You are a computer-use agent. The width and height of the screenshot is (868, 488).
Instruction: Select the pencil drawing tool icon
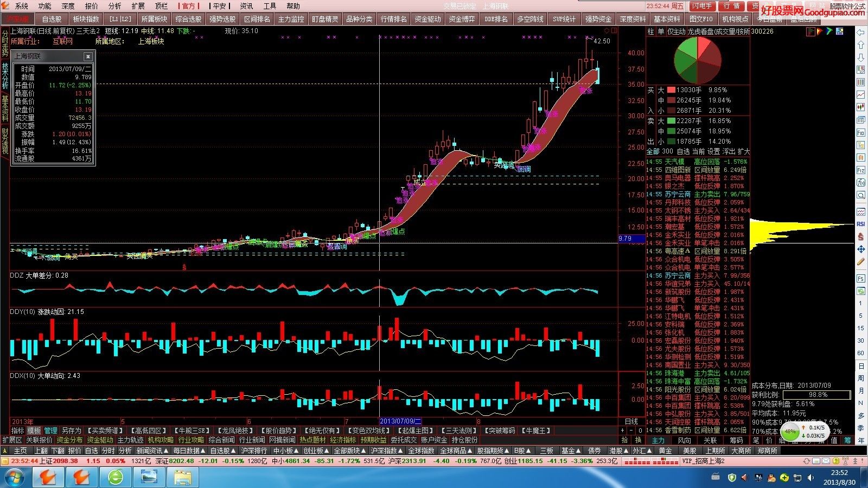(861, 262)
